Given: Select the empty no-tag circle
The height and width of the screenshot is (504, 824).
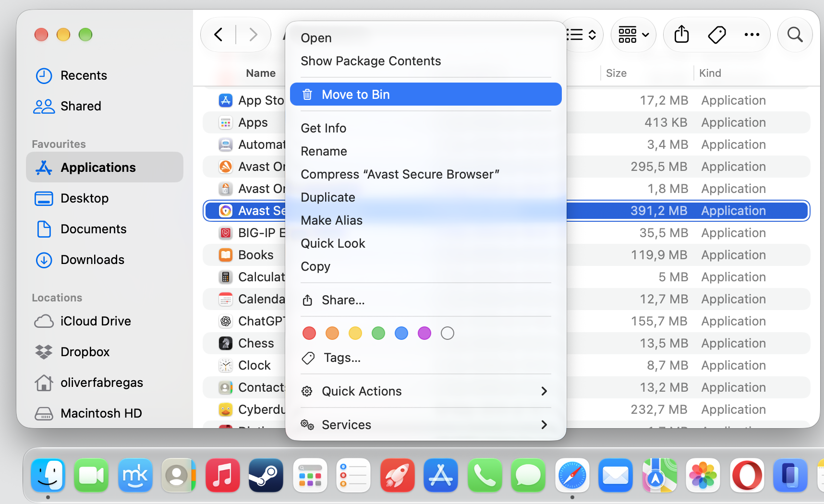Looking at the screenshot, I should click(448, 333).
